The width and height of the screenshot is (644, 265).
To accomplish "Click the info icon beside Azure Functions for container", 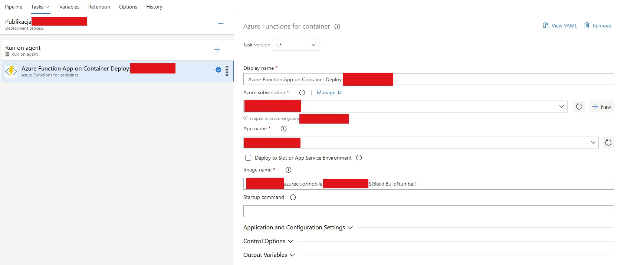I will (x=337, y=26).
